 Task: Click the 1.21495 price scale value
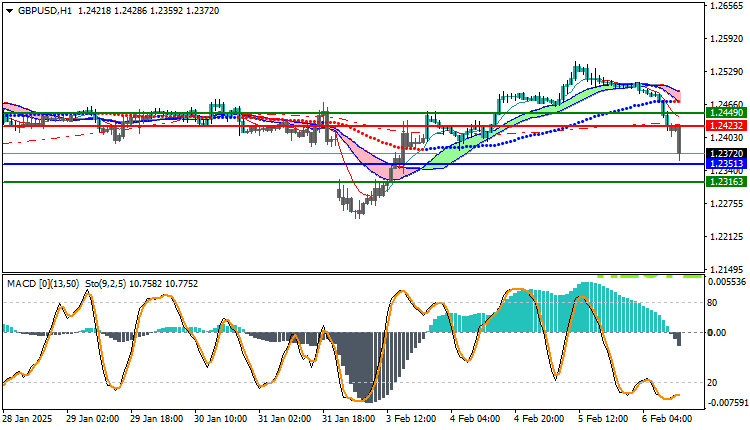(727, 270)
